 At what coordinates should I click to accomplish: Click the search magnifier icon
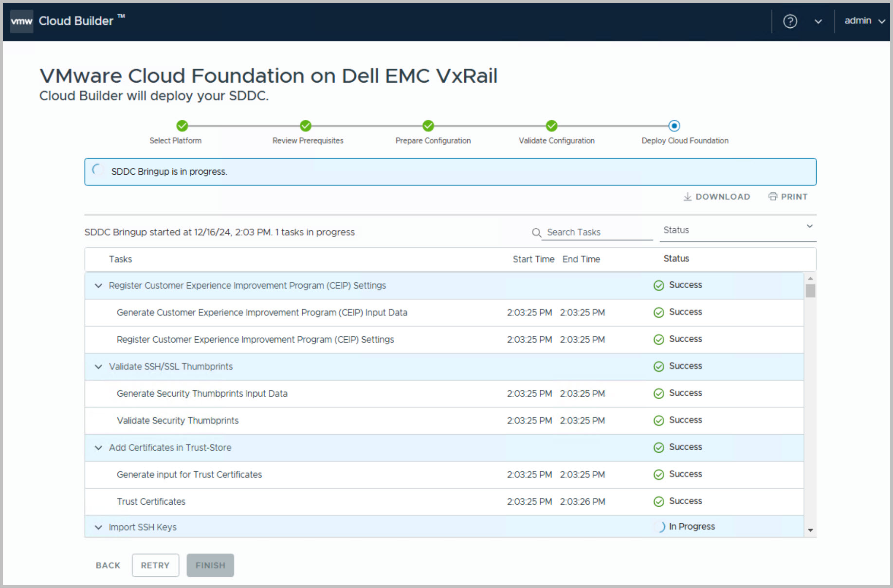pyautogui.click(x=536, y=233)
